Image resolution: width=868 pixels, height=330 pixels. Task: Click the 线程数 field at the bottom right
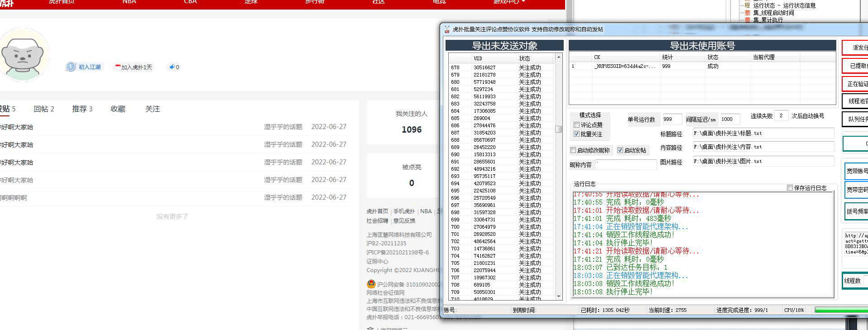pos(865,281)
